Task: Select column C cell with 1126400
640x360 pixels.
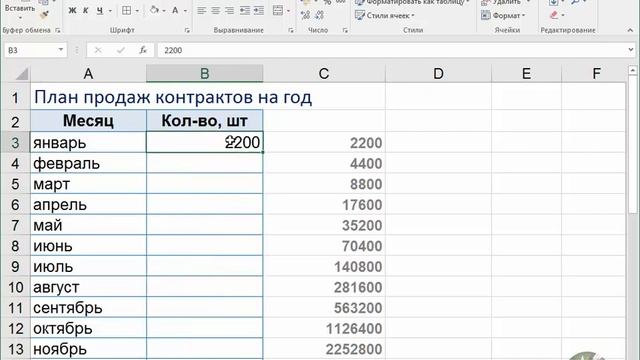Action: [324, 329]
